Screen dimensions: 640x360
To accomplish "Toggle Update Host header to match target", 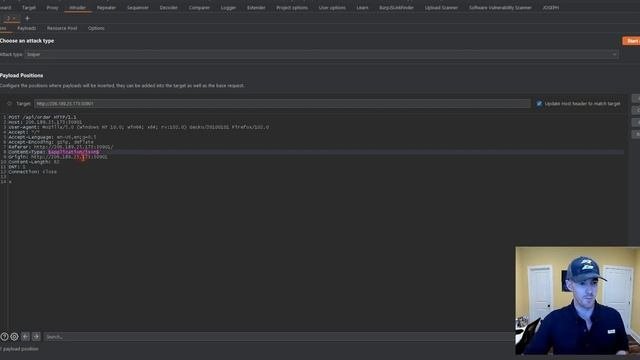I will point(539,104).
